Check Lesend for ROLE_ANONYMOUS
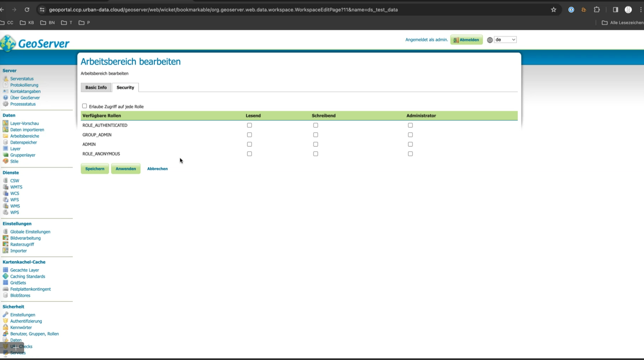Viewport: 644px width, 360px height. point(249,154)
